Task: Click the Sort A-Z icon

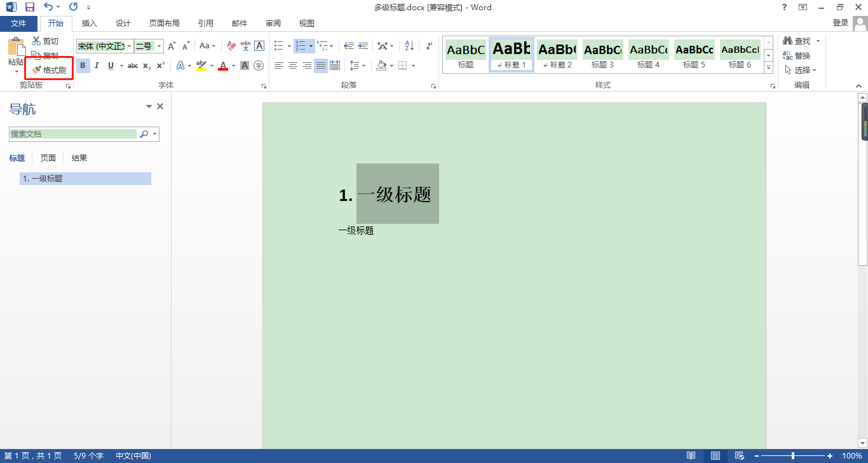Action: coord(409,46)
